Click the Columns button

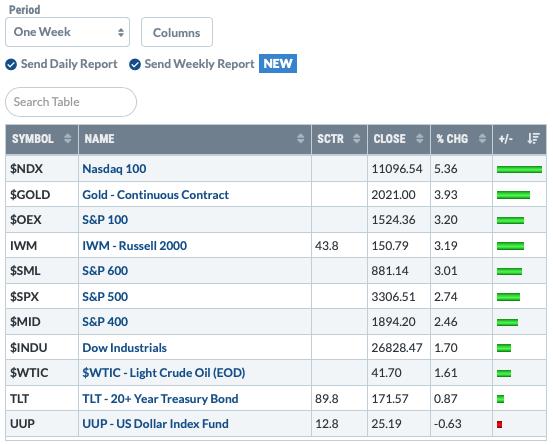coord(177,32)
